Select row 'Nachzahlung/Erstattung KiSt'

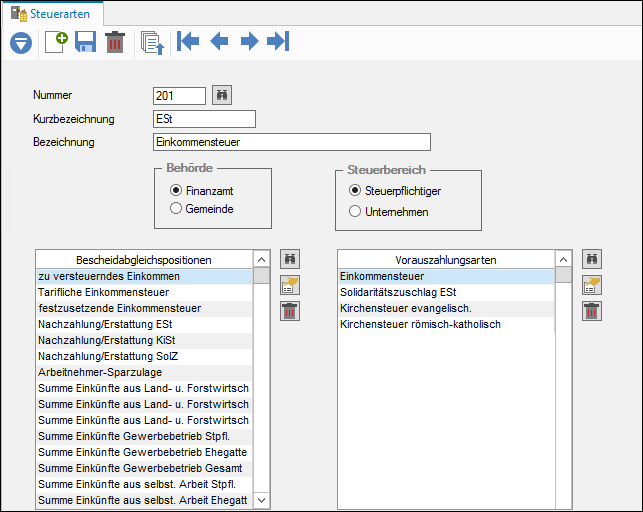pyautogui.click(x=144, y=340)
